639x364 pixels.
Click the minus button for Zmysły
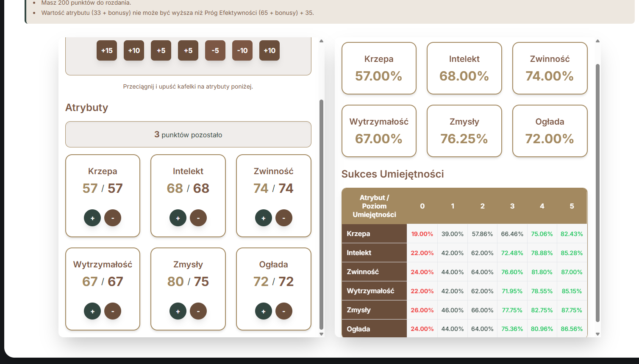[198, 311]
